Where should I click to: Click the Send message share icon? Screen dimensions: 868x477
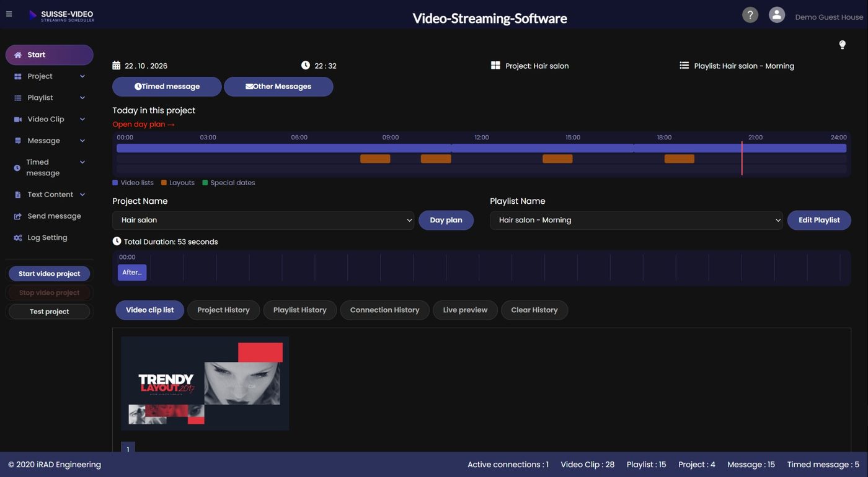pos(18,216)
